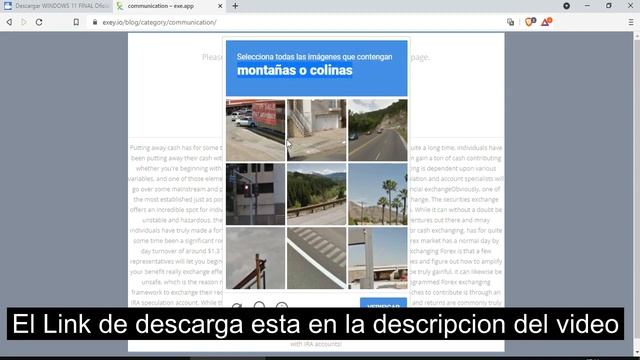640x360 pixels.
Task: Reload the captcha challenge icon
Action: pos(237,305)
